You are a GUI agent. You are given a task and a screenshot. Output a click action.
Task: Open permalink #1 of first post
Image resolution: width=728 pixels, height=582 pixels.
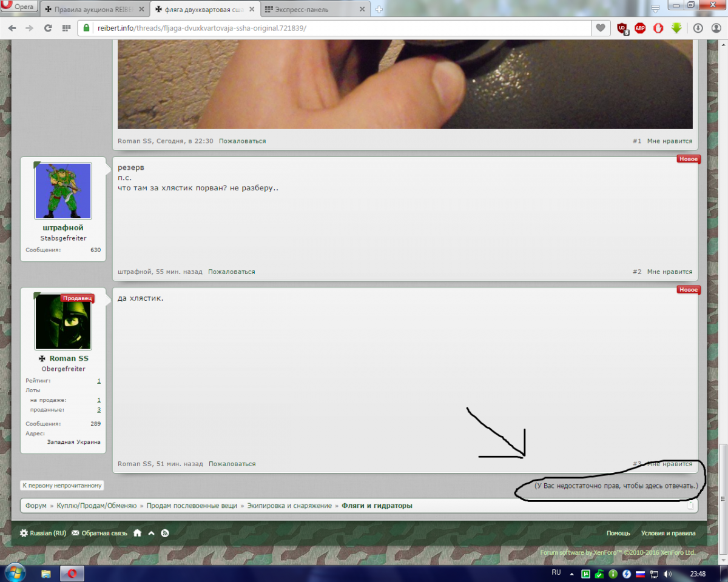(637, 141)
